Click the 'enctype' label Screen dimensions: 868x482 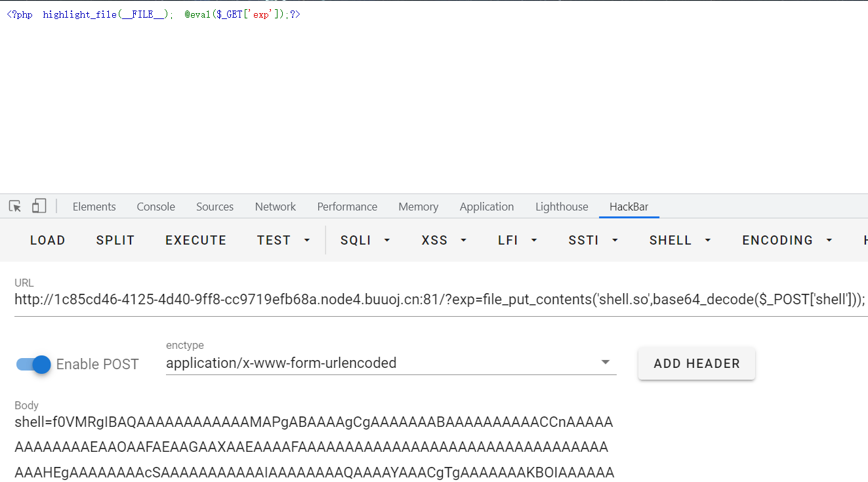(x=185, y=345)
